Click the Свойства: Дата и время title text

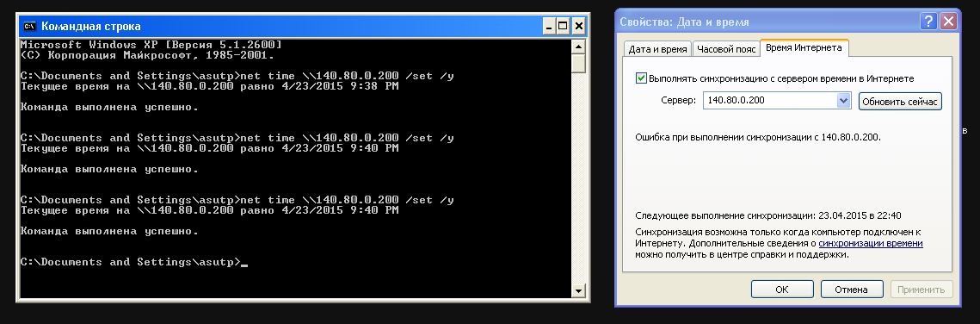coord(684,22)
